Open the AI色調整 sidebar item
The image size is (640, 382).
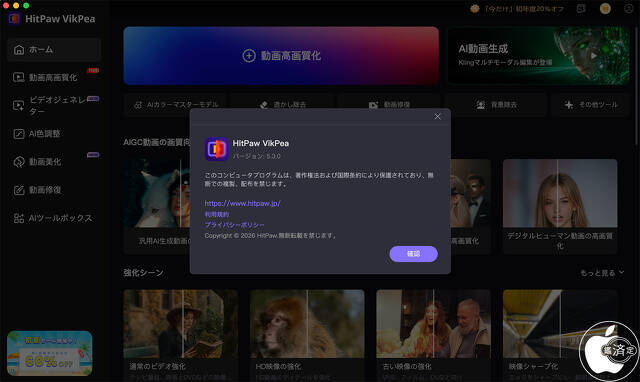[53, 133]
